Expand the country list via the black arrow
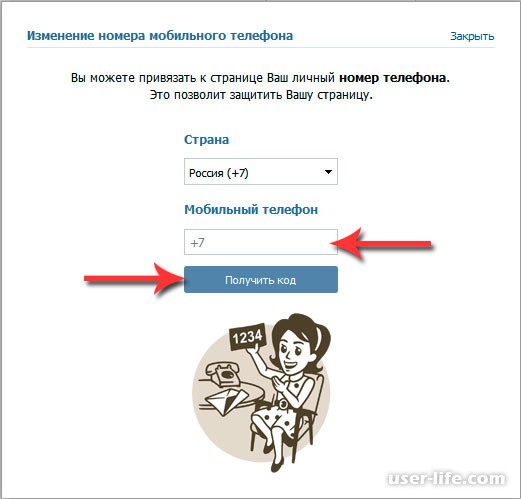Image resolution: width=521 pixels, height=499 pixels. coord(328,172)
